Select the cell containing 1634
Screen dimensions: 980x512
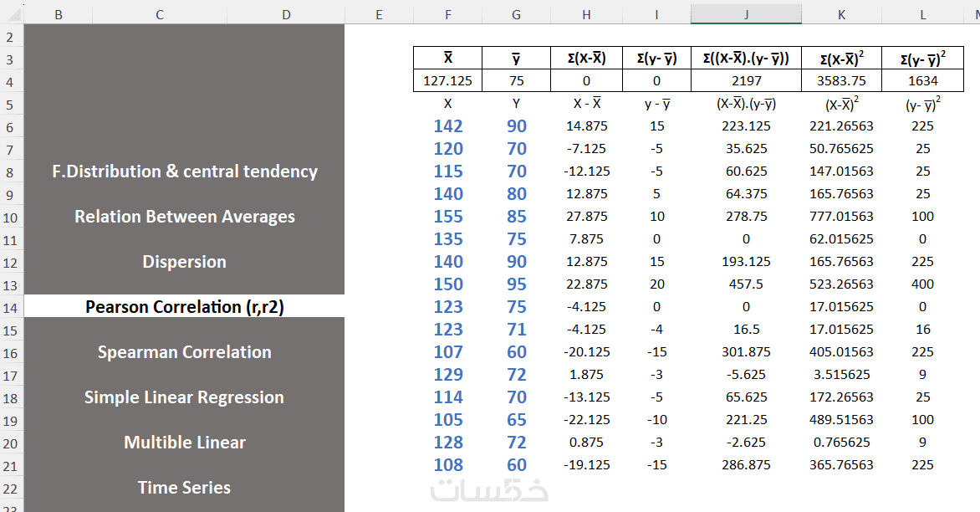[924, 81]
